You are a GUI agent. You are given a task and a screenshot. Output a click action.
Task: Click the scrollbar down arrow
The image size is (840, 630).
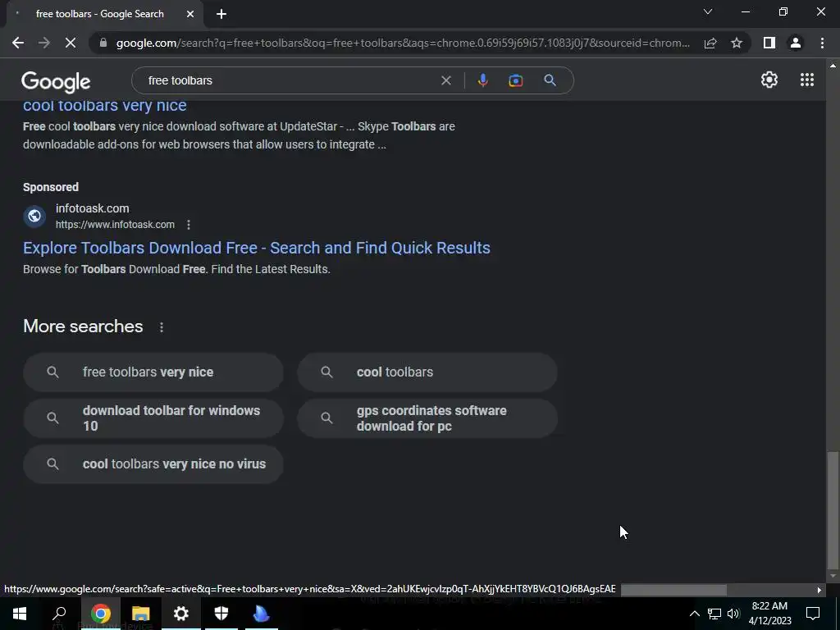833,577
